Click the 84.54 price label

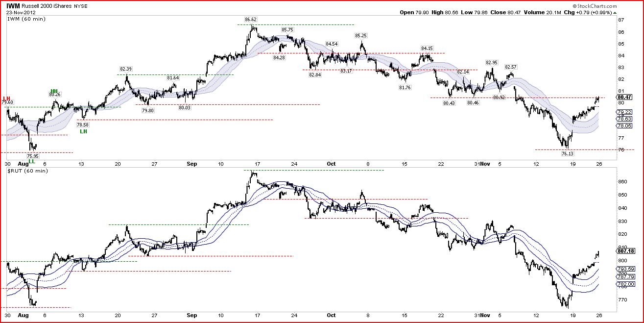tap(332, 44)
